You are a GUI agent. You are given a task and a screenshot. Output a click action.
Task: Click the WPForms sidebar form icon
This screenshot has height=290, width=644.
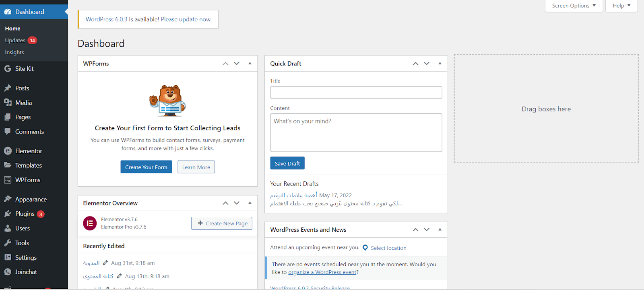pyautogui.click(x=8, y=180)
